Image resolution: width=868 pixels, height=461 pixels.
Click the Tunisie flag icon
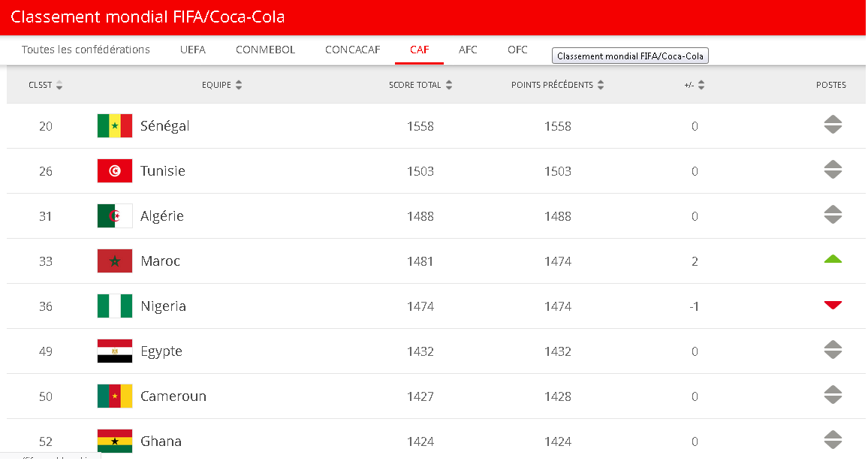tap(115, 171)
